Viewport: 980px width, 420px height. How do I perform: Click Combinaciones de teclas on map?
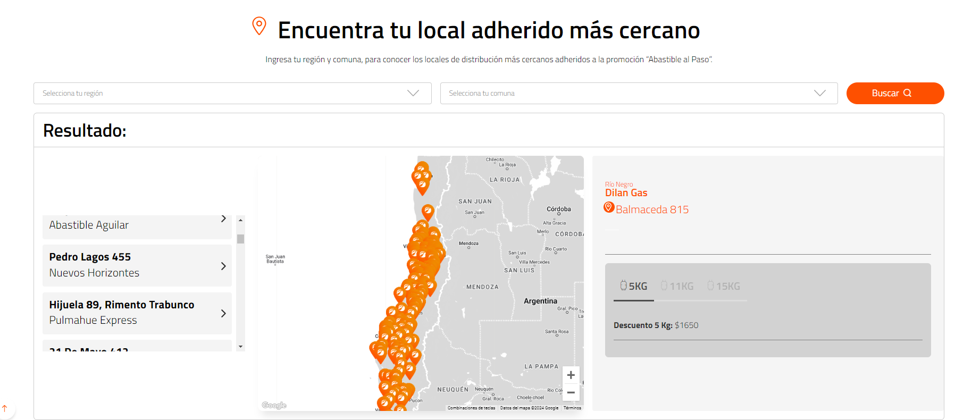pos(471,408)
